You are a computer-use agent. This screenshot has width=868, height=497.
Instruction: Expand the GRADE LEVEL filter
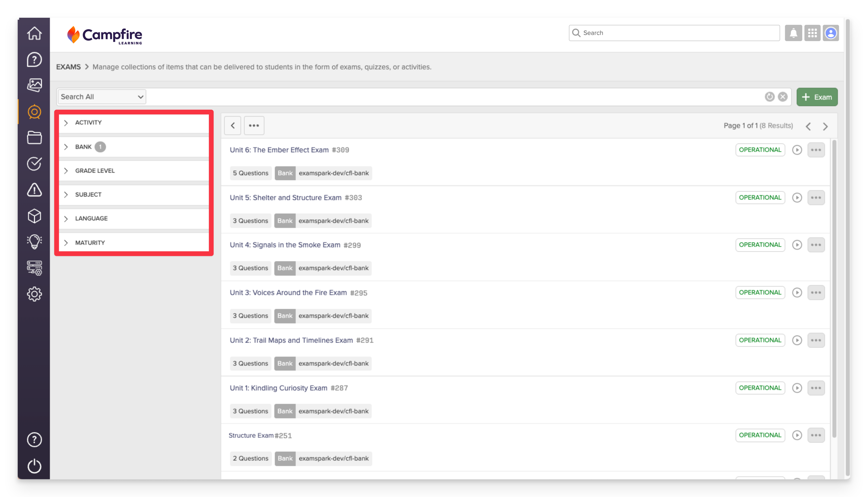tap(134, 171)
